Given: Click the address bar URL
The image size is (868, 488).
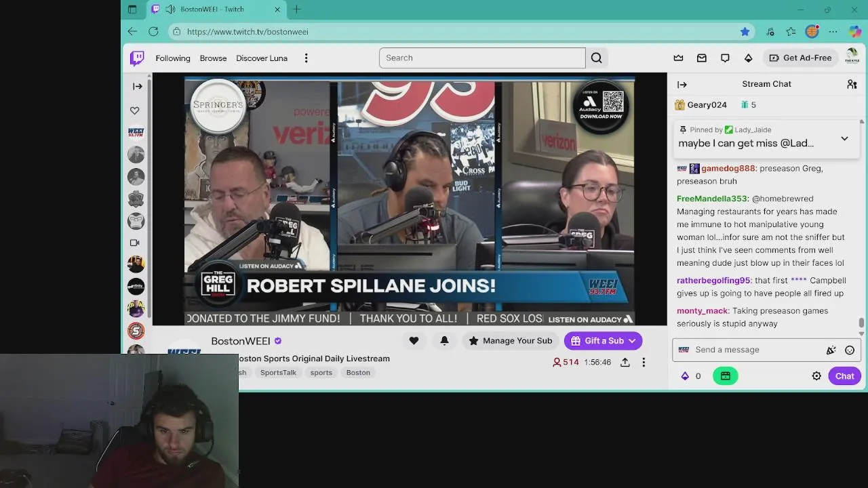Looking at the screenshot, I should [248, 32].
